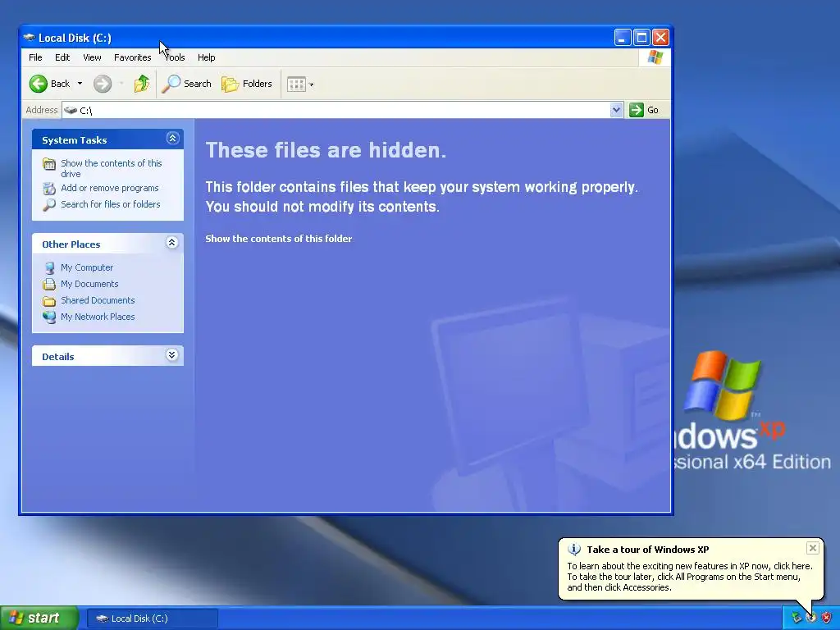
Task: Go up one folder level
Action: click(141, 84)
